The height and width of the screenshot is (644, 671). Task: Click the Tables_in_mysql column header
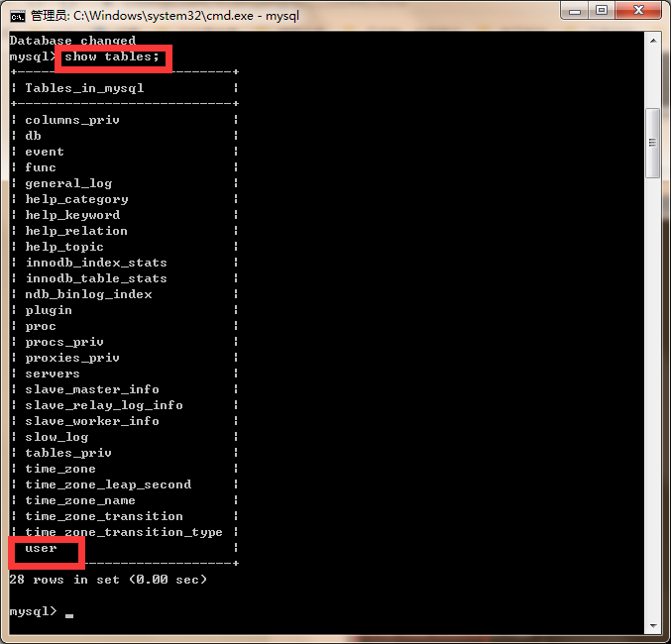pyautogui.click(x=84, y=88)
